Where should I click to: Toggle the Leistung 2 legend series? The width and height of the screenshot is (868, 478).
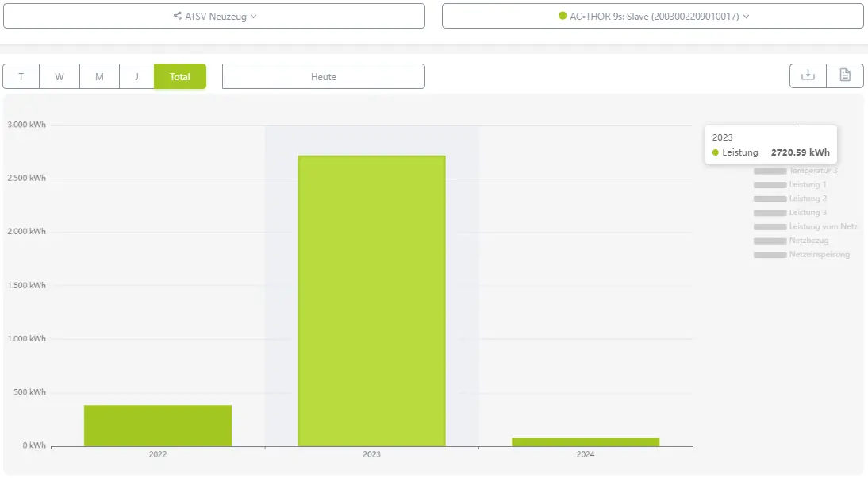(x=790, y=199)
